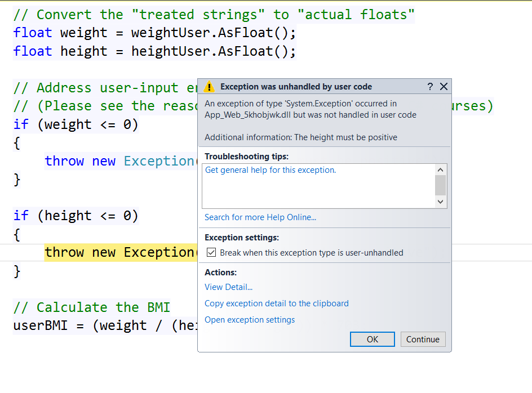Click the 'if (height <= 0)' code line
532x393 pixels.
pos(76,216)
